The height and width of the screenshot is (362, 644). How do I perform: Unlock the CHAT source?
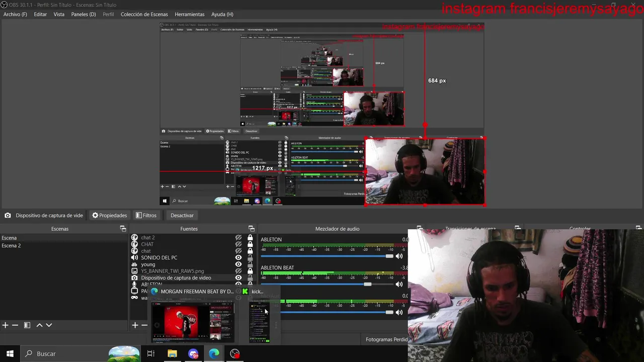(x=250, y=244)
